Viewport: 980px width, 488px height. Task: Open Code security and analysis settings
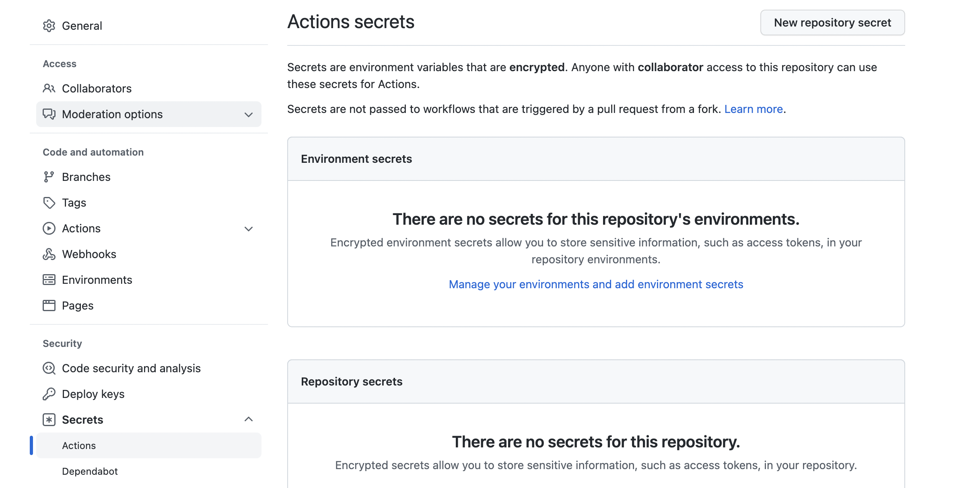click(131, 368)
